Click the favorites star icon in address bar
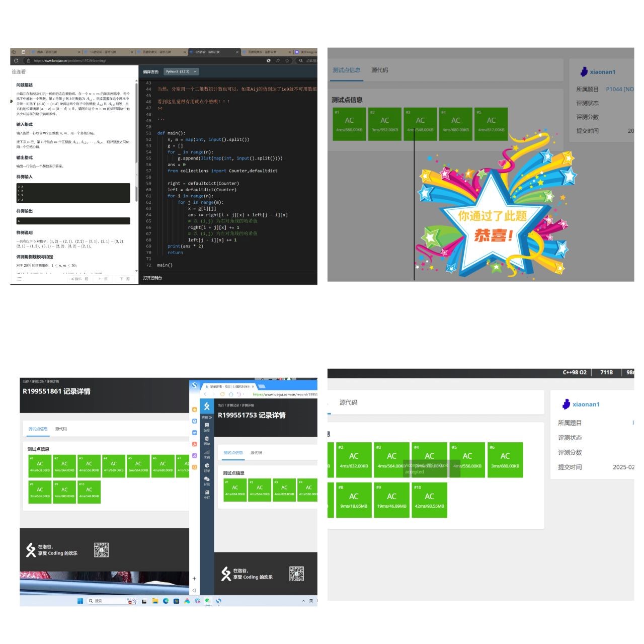Screen dimensions: 644x644 point(287,60)
